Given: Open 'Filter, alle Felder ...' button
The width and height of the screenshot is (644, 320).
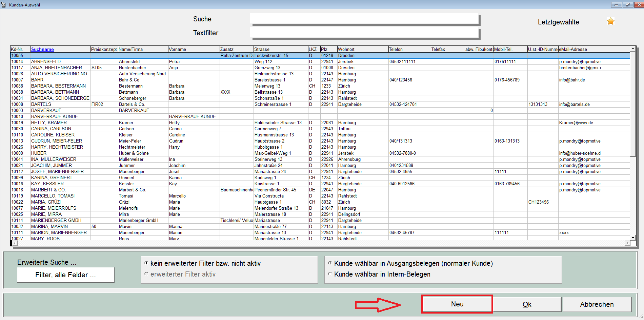Looking at the screenshot, I should click(x=66, y=275).
